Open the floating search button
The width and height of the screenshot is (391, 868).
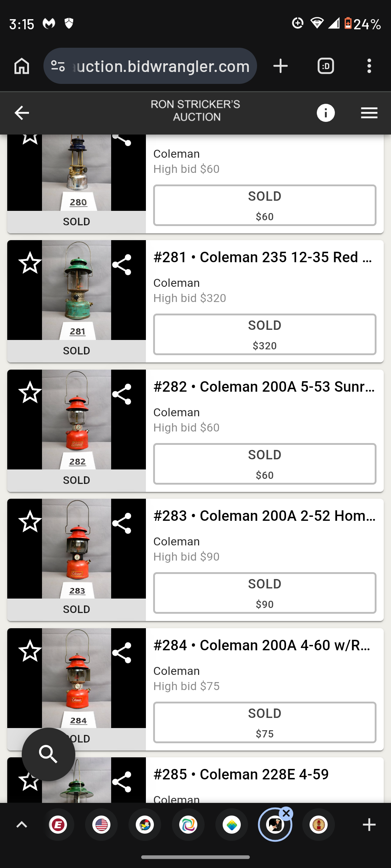[x=49, y=754]
